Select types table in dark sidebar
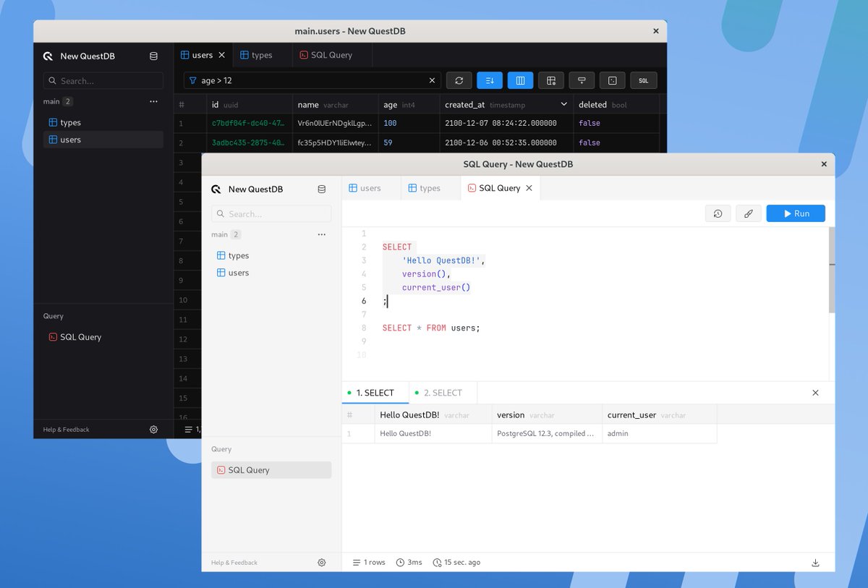 click(103, 122)
